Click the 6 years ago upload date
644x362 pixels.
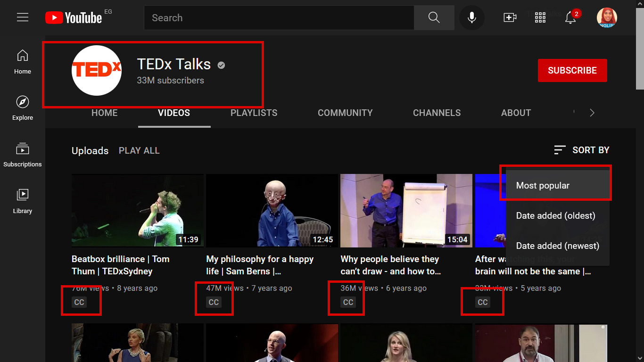[406, 288]
